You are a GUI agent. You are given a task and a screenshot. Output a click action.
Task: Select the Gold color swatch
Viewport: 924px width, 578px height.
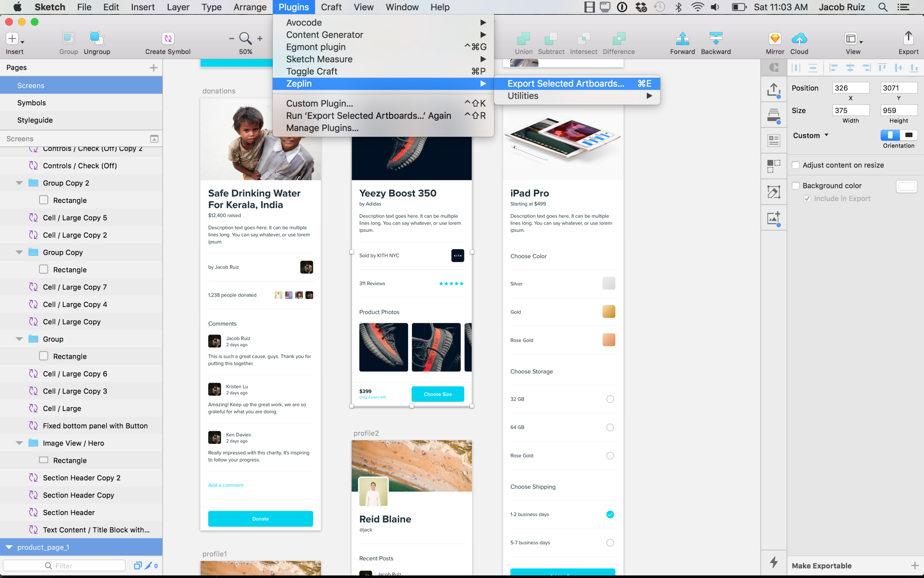tap(608, 311)
